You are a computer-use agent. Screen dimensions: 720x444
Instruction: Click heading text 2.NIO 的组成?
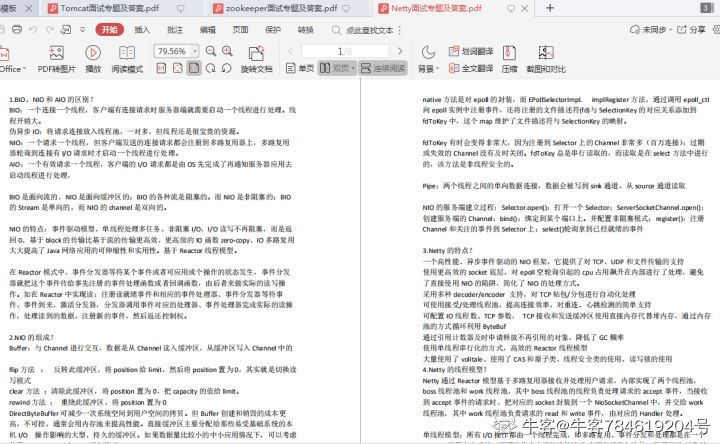(x=31, y=337)
